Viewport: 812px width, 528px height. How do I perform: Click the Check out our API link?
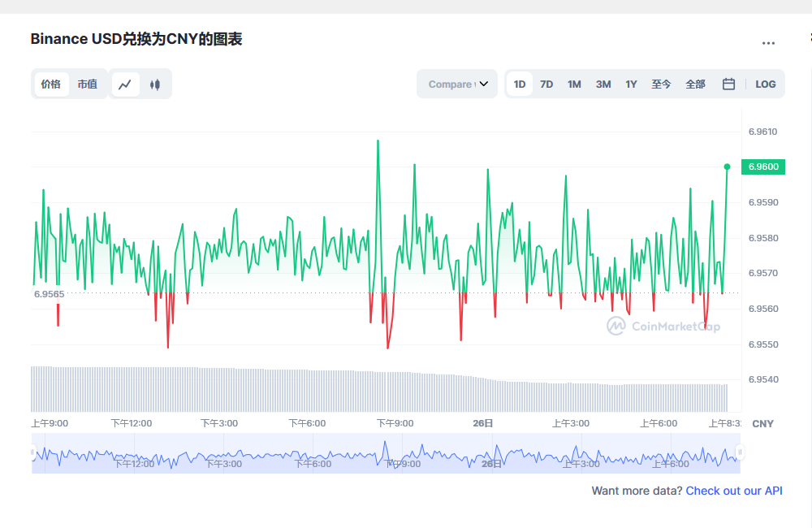(x=734, y=491)
